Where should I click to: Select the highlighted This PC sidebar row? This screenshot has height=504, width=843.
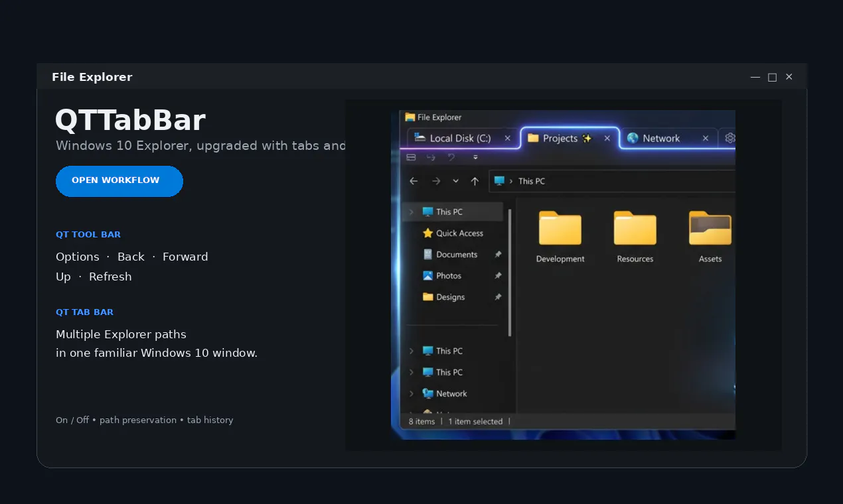[453, 212]
